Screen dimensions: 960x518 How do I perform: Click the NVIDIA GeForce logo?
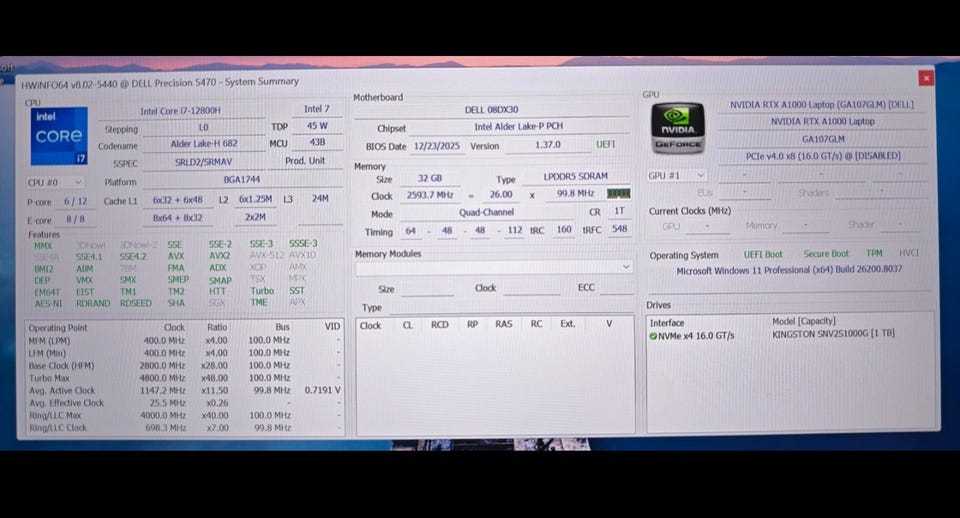point(678,128)
